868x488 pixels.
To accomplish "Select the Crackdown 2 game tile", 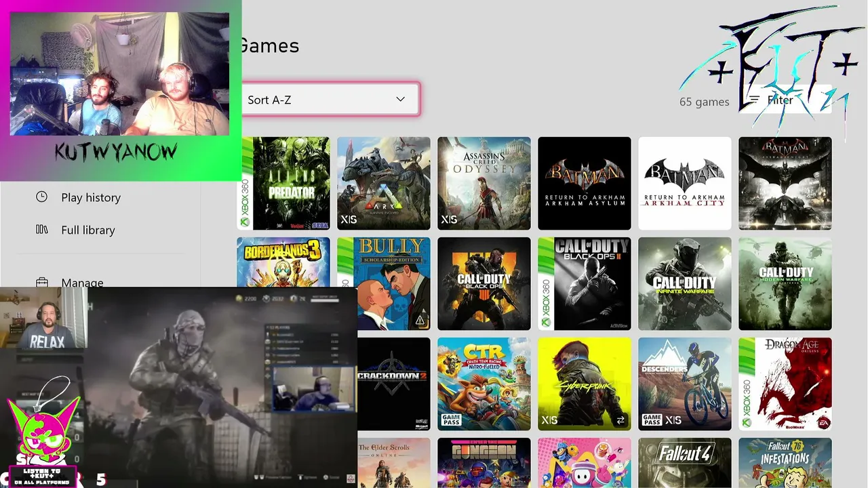I will [394, 384].
